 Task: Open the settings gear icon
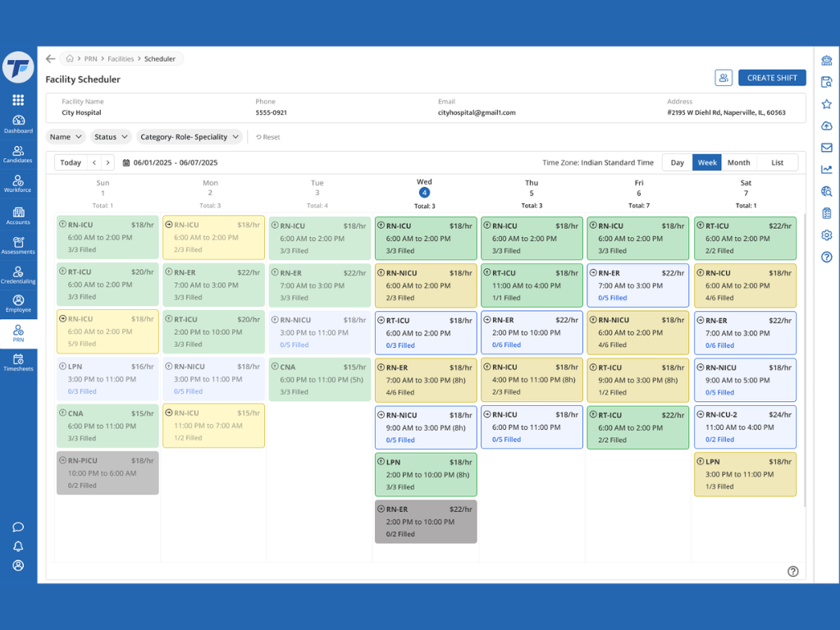(827, 235)
